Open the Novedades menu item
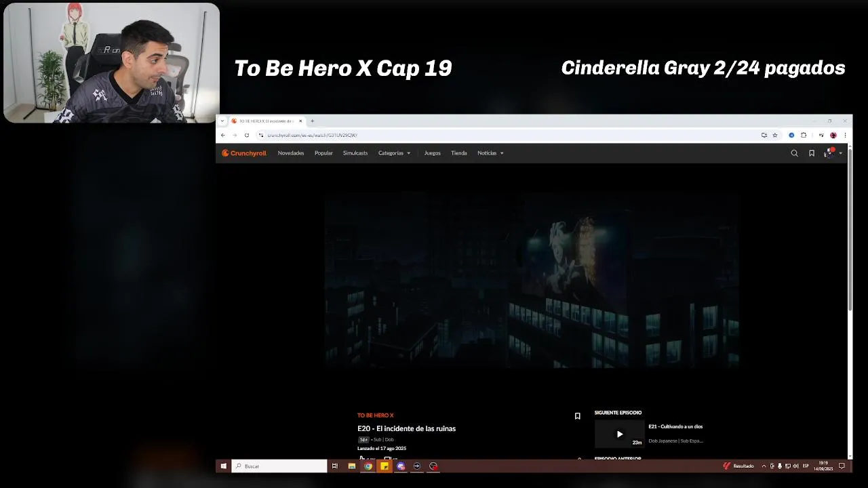The height and width of the screenshot is (488, 868). (291, 153)
